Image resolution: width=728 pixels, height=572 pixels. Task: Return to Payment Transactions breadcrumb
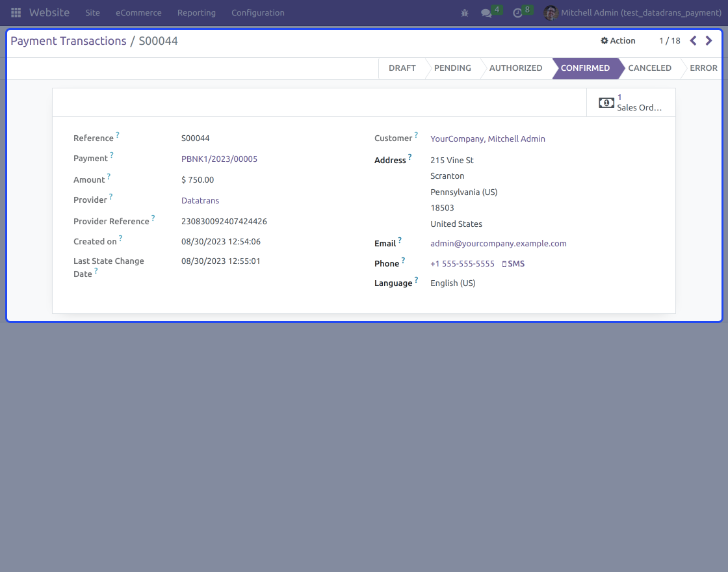[x=68, y=41]
